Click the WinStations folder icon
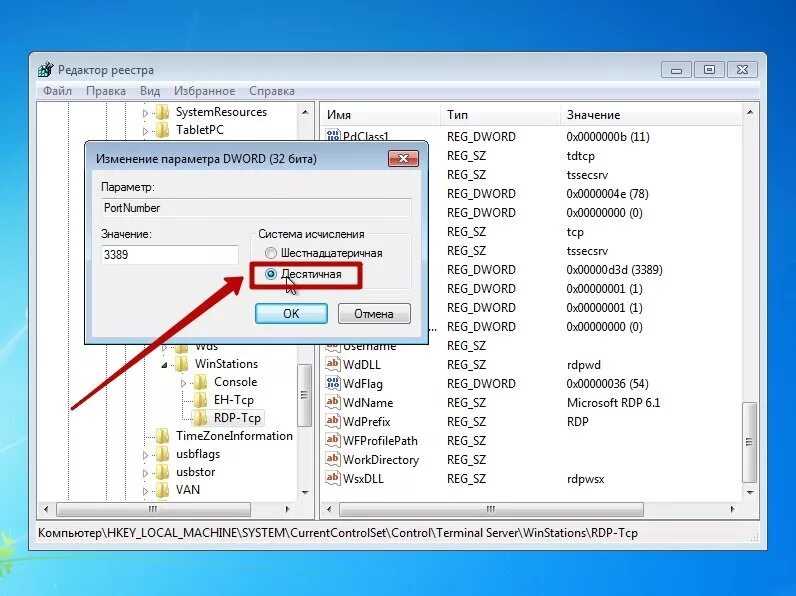Viewport: 796px width, 596px height. [181, 363]
